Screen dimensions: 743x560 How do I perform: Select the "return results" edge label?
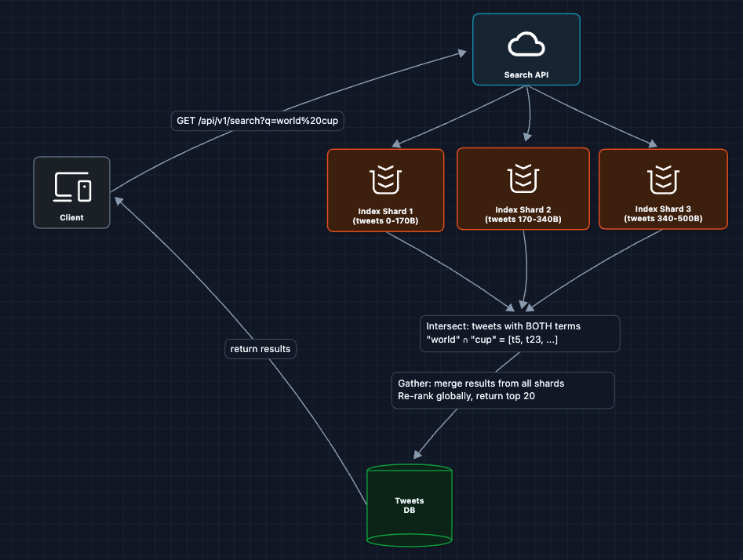(x=260, y=349)
